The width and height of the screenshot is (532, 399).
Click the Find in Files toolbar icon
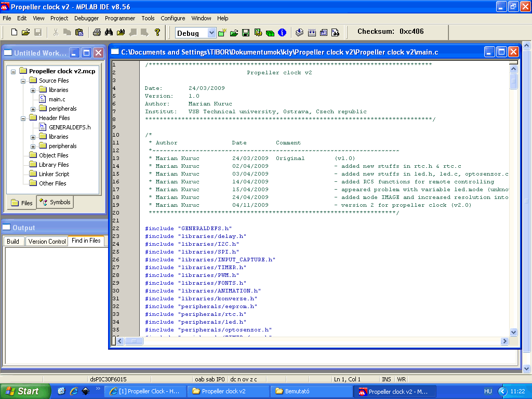coord(121,32)
